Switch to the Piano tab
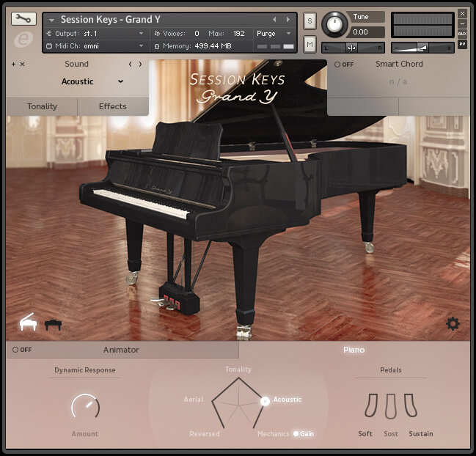Image resolution: width=476 pixels, height=456 pixels. (x=354, y=350)
